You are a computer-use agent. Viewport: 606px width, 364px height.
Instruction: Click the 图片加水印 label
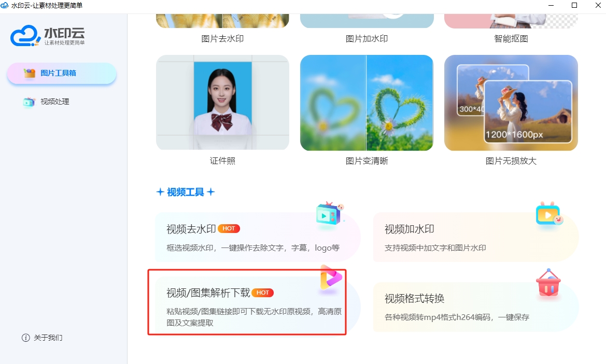(x=367, y=39)
